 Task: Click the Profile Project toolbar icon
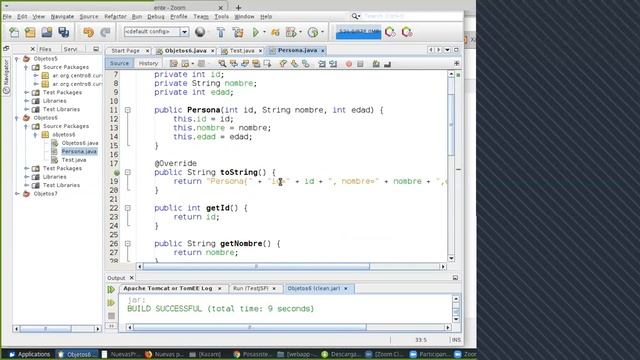point(313,32)
